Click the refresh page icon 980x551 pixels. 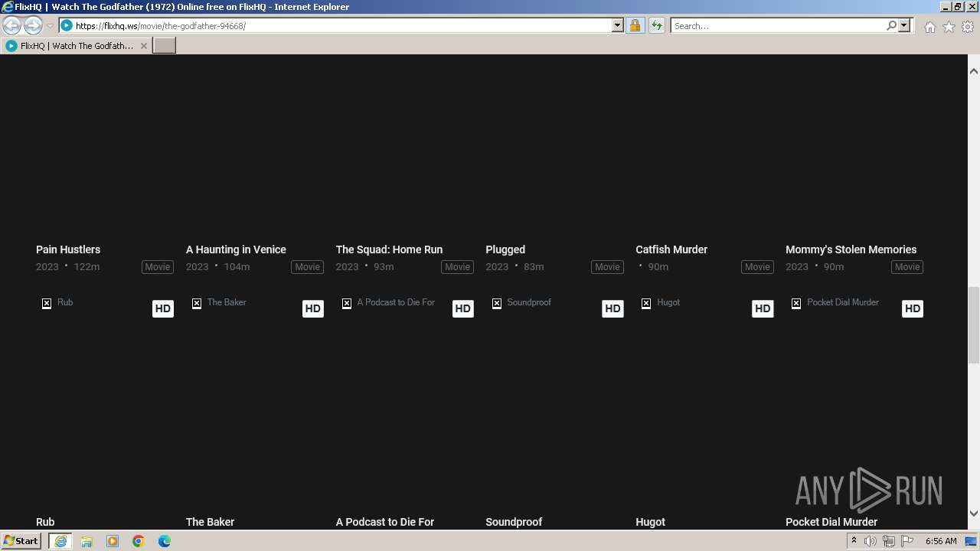(x=657, y=25)
